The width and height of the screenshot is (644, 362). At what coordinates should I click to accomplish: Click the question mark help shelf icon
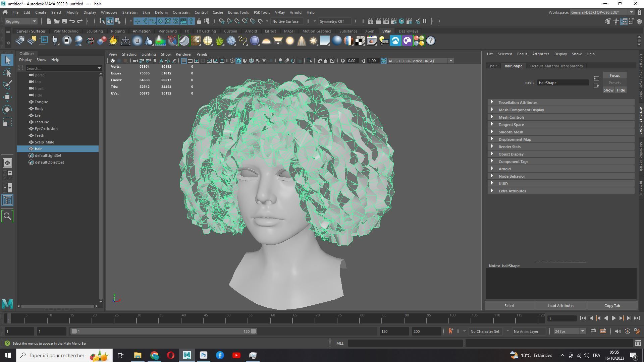[x=431, y=41]
